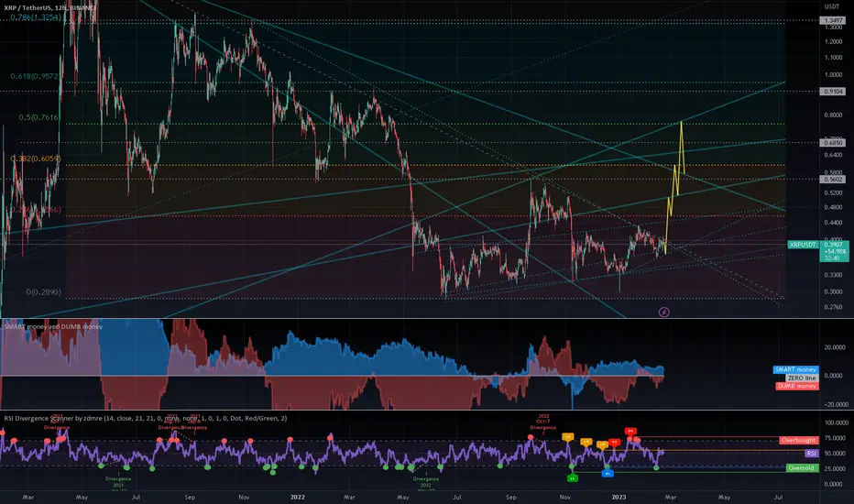Click the 0.3000 price axis value
Image resolution: width=854 pixels, height=504 pixels.
pyautogui.click(x=833, y=292)
